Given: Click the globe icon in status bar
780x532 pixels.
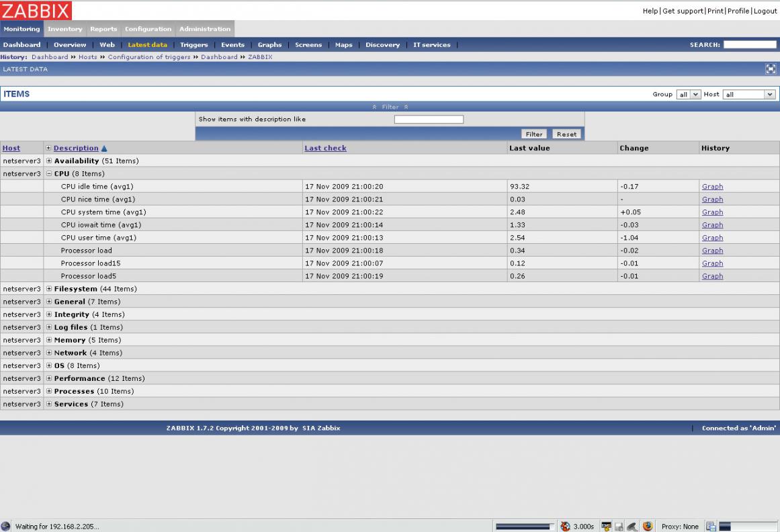Looking at the screenshot, I should [5, 526].
